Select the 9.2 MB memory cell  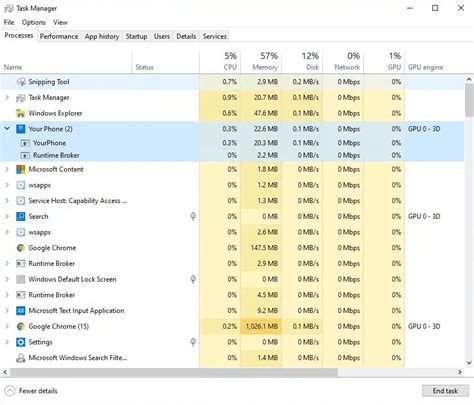tap(261, 311)
